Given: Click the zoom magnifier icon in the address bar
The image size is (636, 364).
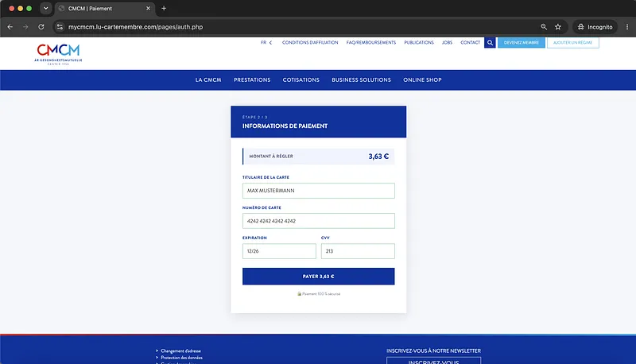Looking at the screenshot, I should [544, 27].
